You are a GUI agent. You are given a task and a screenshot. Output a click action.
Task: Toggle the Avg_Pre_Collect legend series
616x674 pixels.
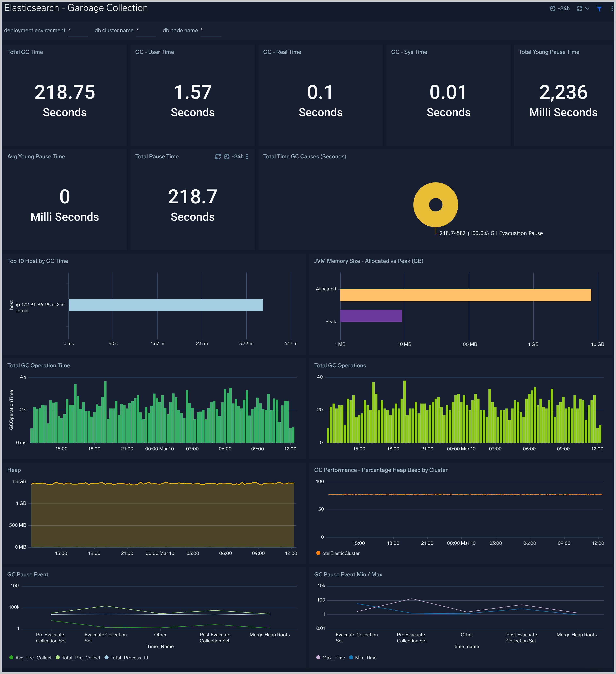(31, 658)
